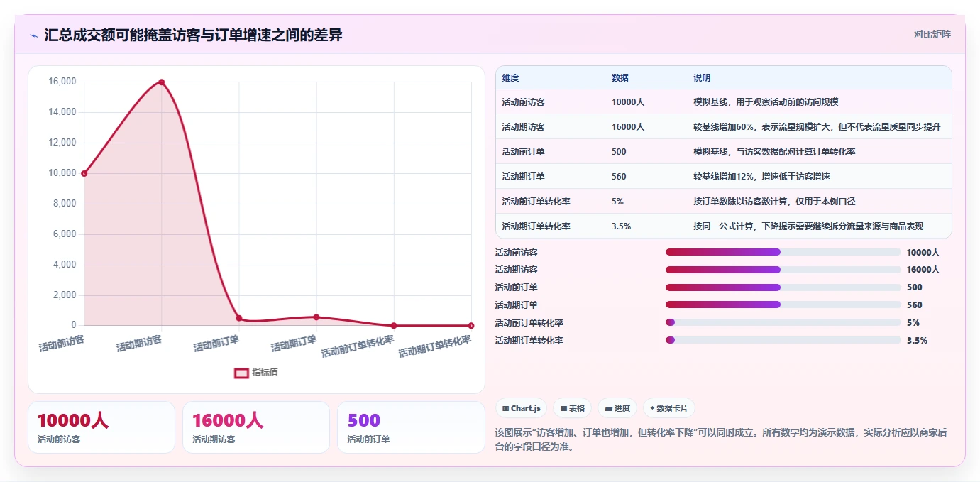
Task: Click the chart data point for 活动前订单
Action: coord(239,318)
